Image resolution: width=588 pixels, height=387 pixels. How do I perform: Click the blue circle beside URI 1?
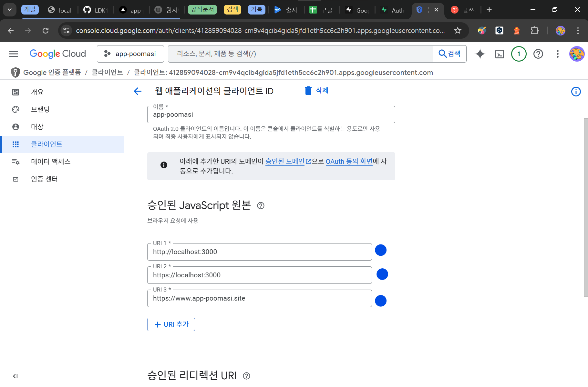tap(381, 250)
